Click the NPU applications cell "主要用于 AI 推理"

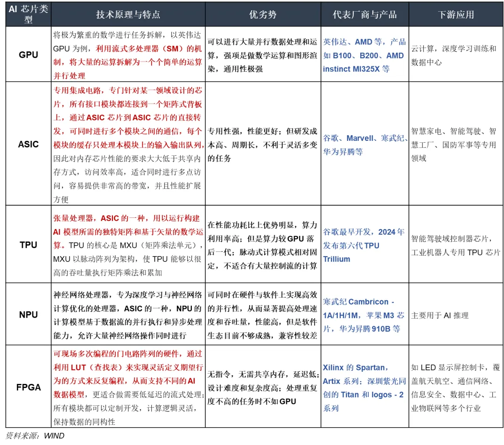pos(456,314)
